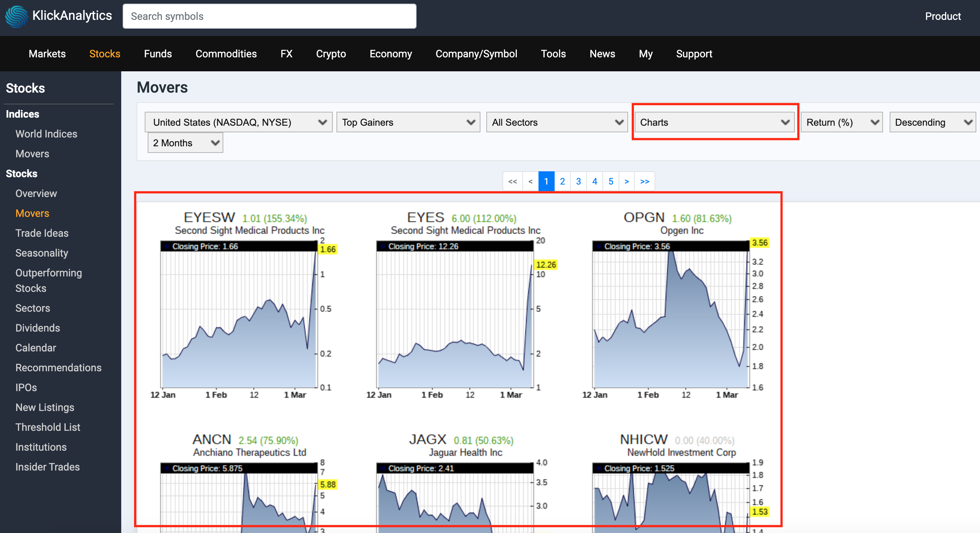Open Sectors in sidebar
Viewport: 980px width, 533px height.
pyautogui.click(x=33, y=308)
